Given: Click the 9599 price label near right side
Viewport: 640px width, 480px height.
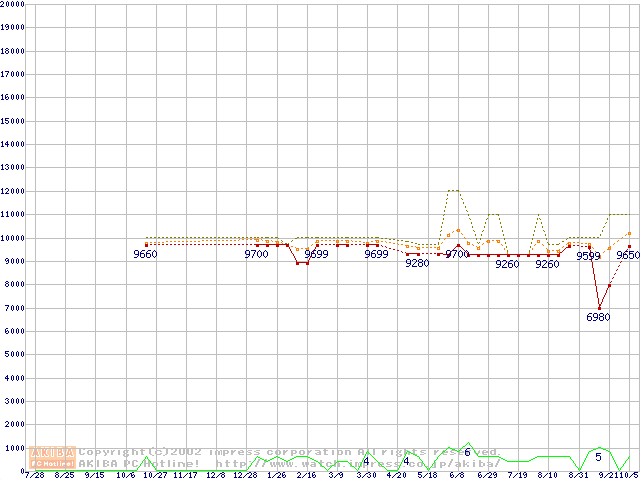Looking at the screenshot, I should pos(589,257).
